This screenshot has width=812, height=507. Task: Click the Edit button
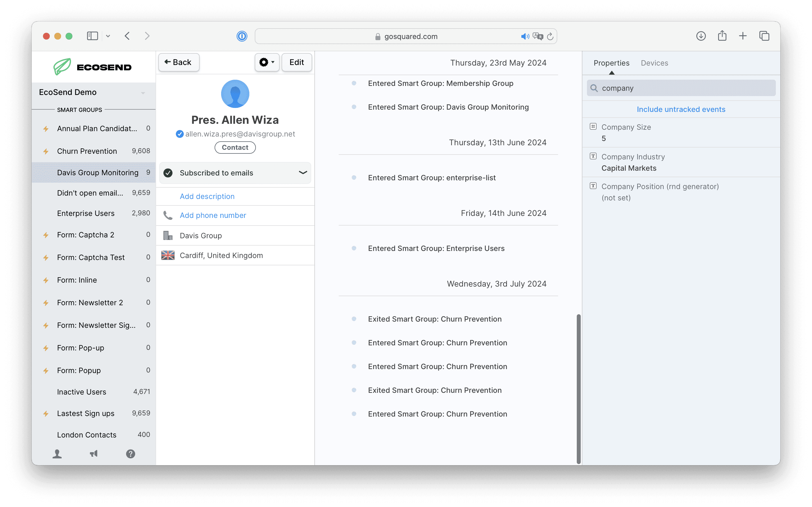pos(297,62)
